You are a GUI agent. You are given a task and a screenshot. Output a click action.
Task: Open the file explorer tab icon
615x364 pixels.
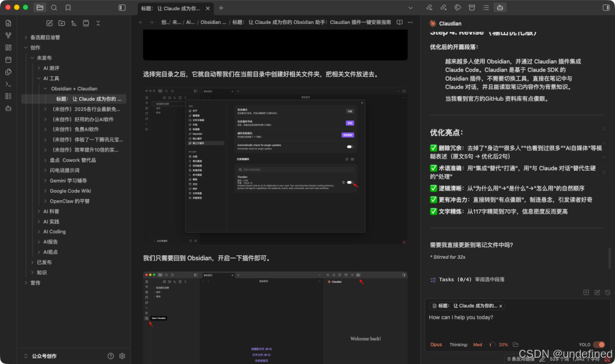click(x=40, y=7)
